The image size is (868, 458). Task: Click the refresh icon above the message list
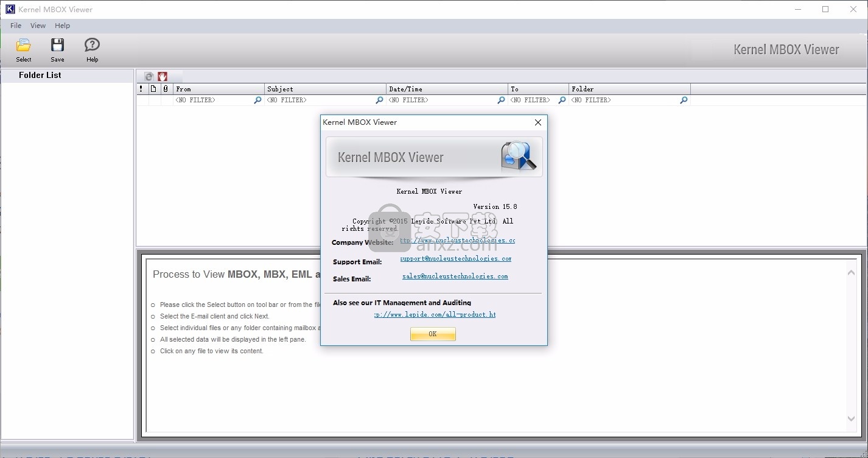tap(149, 77)
